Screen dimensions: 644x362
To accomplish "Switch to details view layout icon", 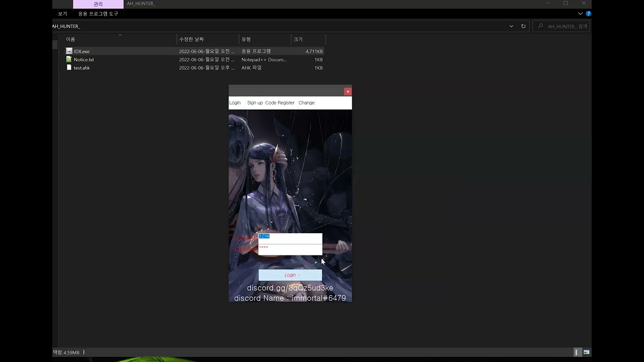I will point(578,352).
